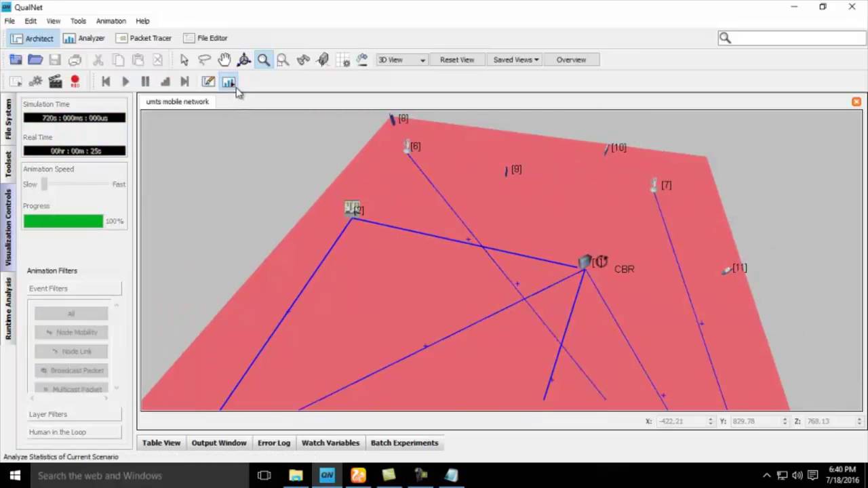The height and width of the screenshot is (488, 868).
Task: Open the Error Log panel
Action: [x=274, y=443]
